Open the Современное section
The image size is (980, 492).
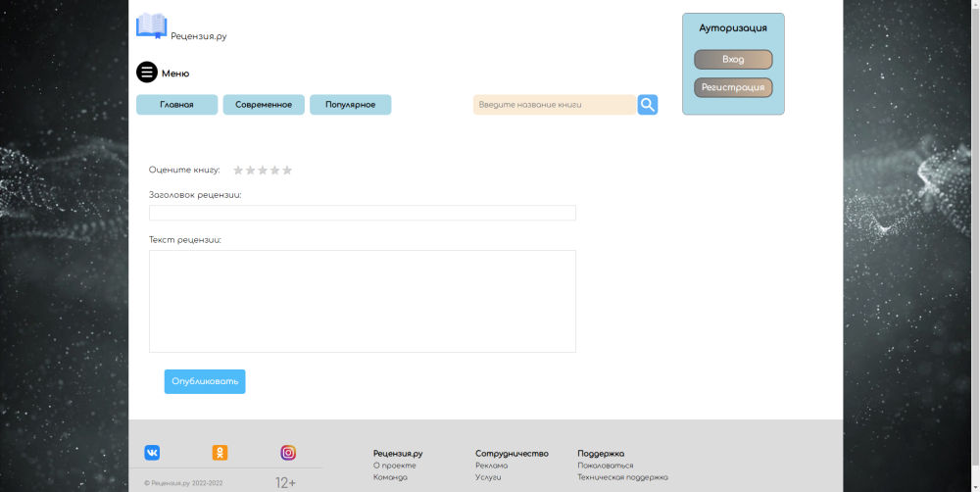pyautogui.click(x=264, y=105)
